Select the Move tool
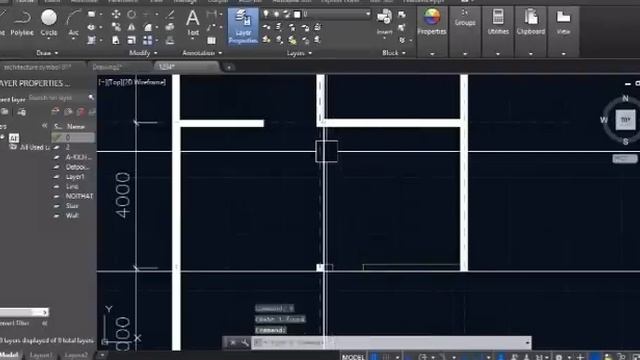Viewport: 640px width, 360px height. click(116, 15)
